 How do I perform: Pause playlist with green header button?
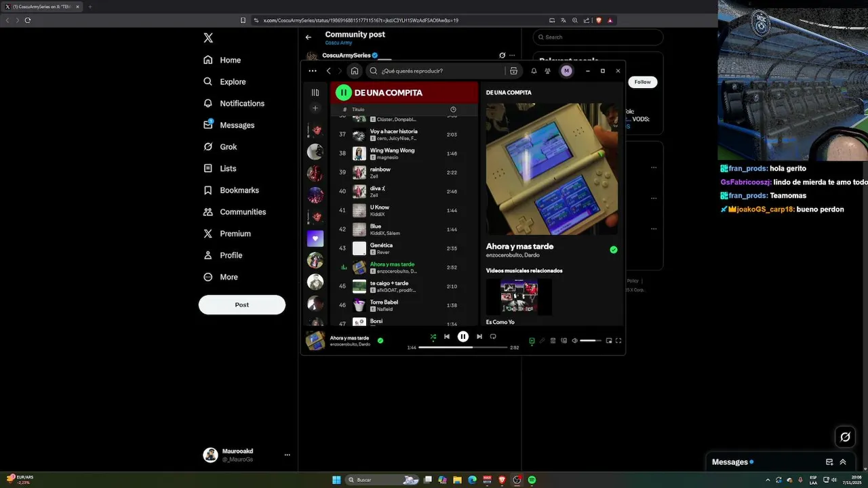[x=344, y=92]
